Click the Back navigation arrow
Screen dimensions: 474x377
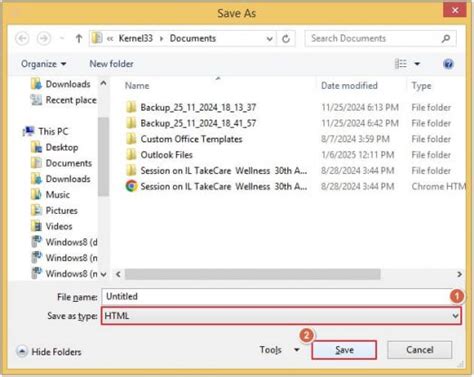22,39
